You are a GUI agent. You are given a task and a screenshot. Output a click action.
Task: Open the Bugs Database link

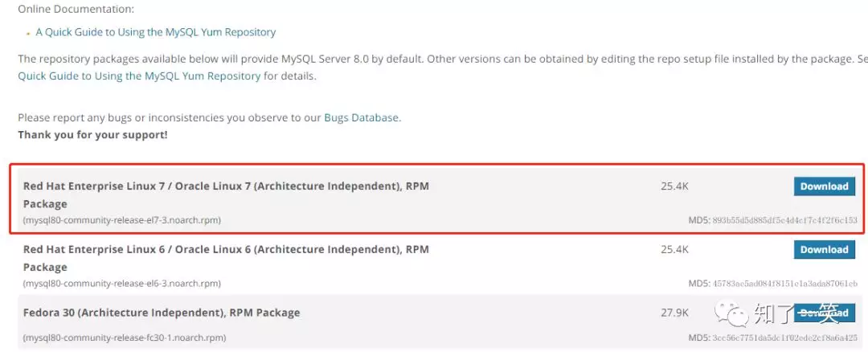pyautogui.click(x=361, y=117)
